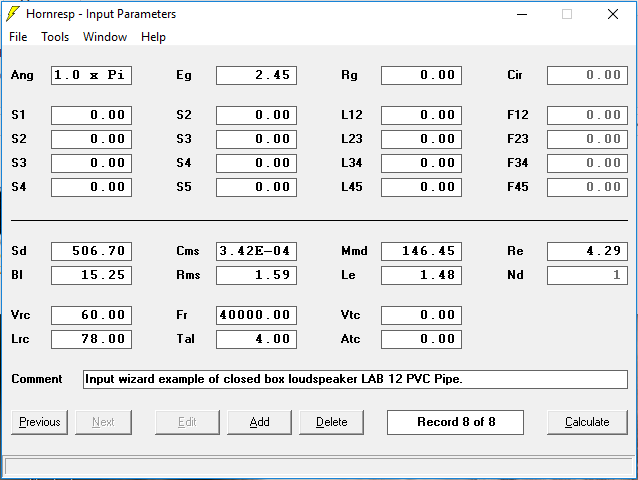Click the disabled Next button

(x=103, y=422)
